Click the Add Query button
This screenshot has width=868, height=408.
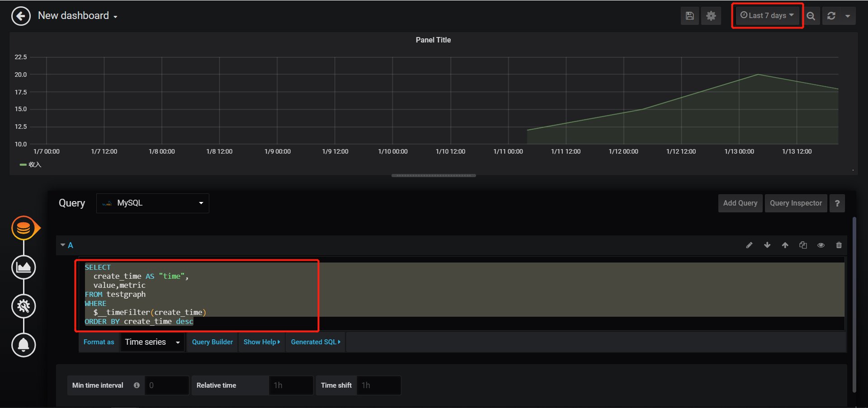point(740,203)
